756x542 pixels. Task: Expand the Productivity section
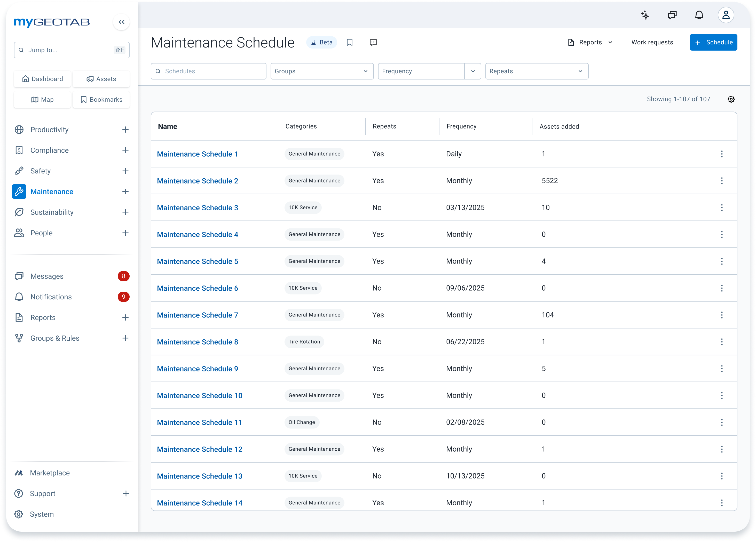[x=125, y=130]
